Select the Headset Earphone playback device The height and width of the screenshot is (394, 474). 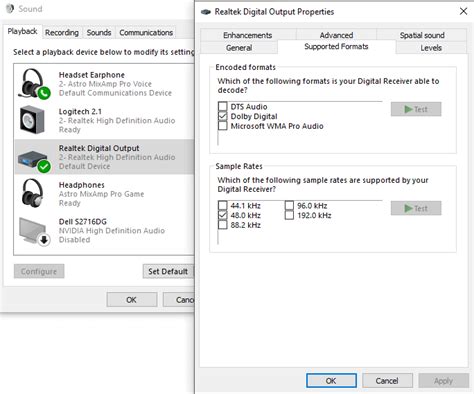click(104, 84)
